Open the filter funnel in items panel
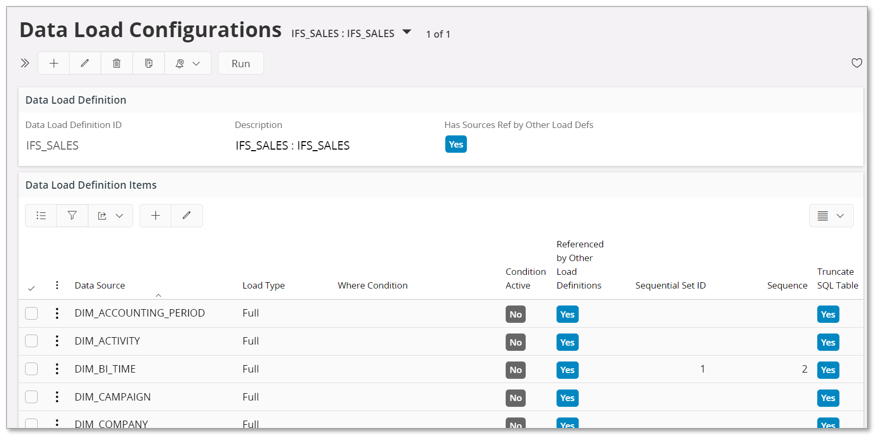876x436 pixels. click(x=72, y=215)
